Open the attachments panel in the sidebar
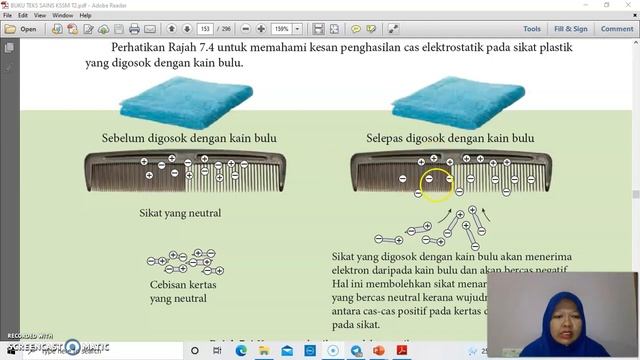Viewport: 640px width, 360px height. [9, 67]
